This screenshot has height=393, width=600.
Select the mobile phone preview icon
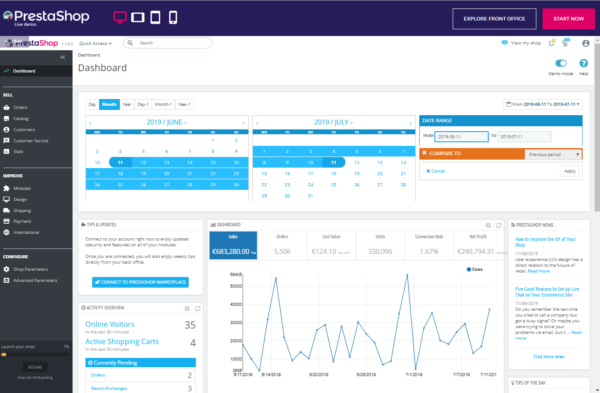pos(173,17)
